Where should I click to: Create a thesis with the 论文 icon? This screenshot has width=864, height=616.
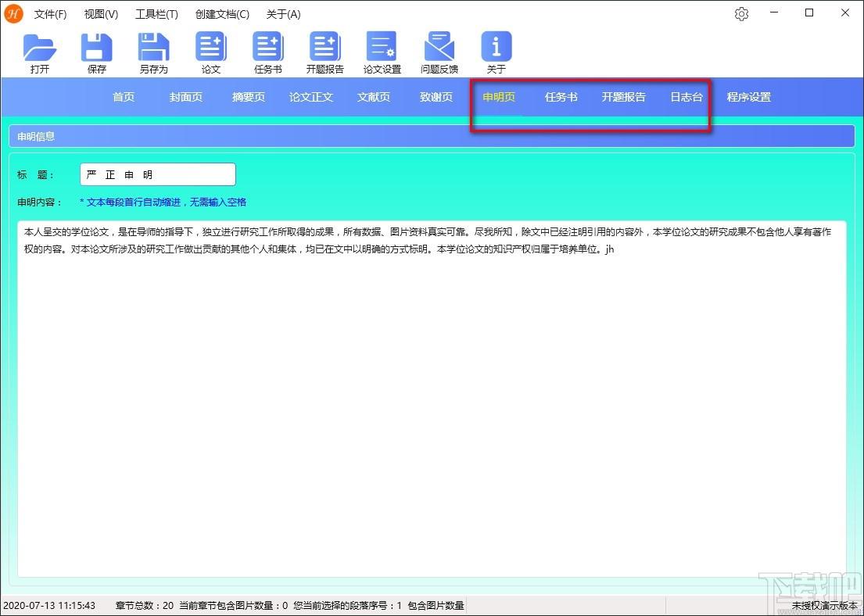pos(210,46)
